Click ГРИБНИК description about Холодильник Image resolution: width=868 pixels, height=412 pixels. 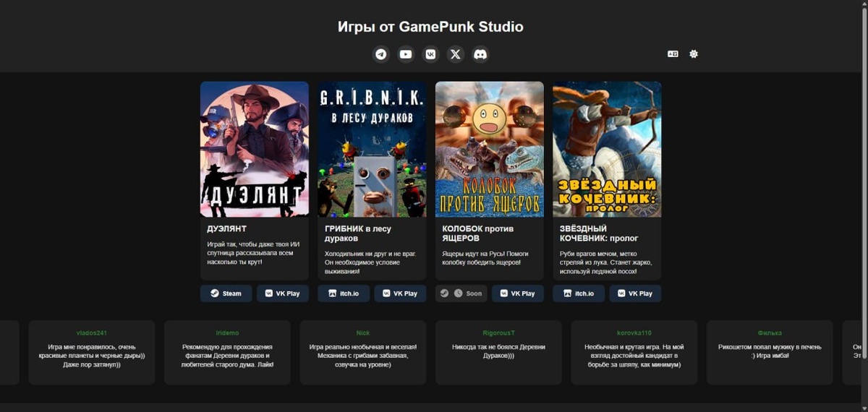[x=369, y=262]
